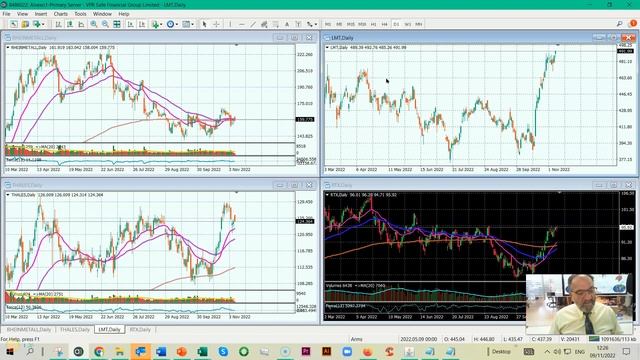
Task: Open the Profiles toolbar icon
Action: pos(25,24)
